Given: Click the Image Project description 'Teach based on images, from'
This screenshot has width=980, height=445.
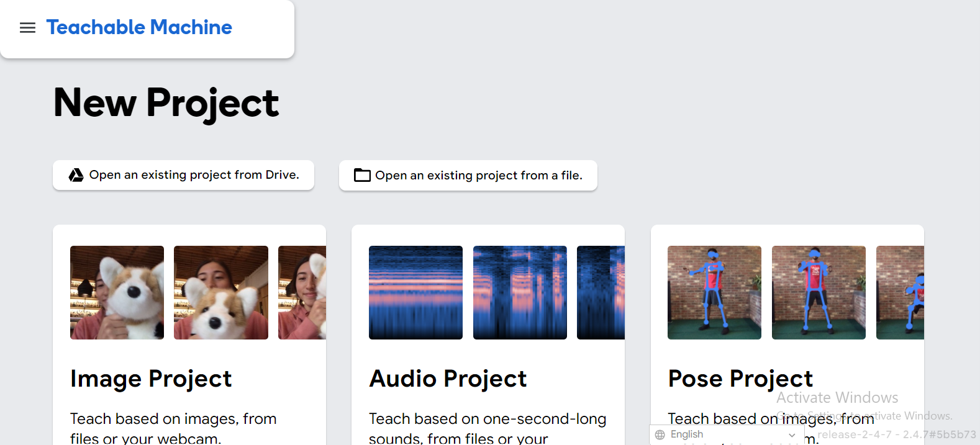Looking at the screenshot, I should pyautogui.click(x=173, y=419).
